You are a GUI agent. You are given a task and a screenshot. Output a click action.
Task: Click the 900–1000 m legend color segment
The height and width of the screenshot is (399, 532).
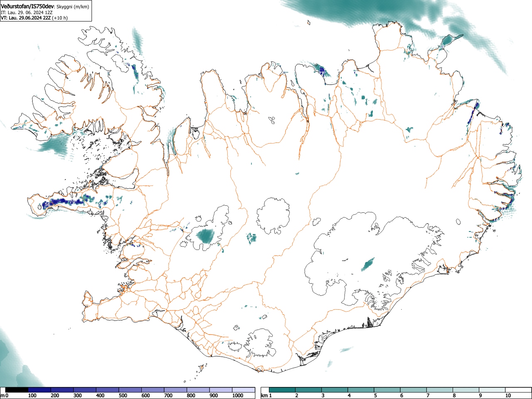coord(221,390)
